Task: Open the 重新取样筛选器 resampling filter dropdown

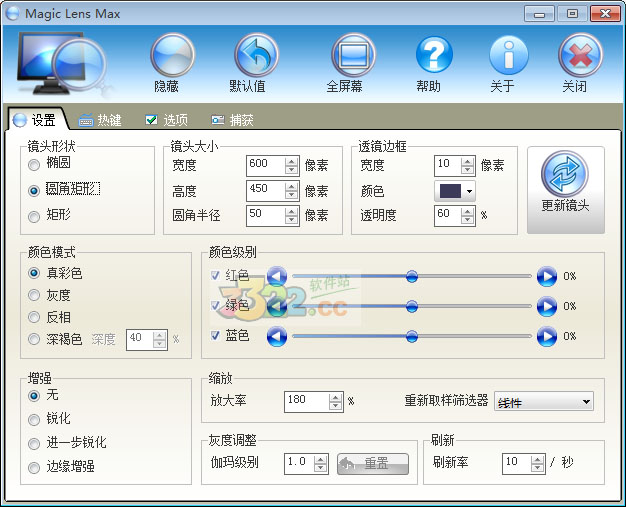Action: (x=544, y=402)
